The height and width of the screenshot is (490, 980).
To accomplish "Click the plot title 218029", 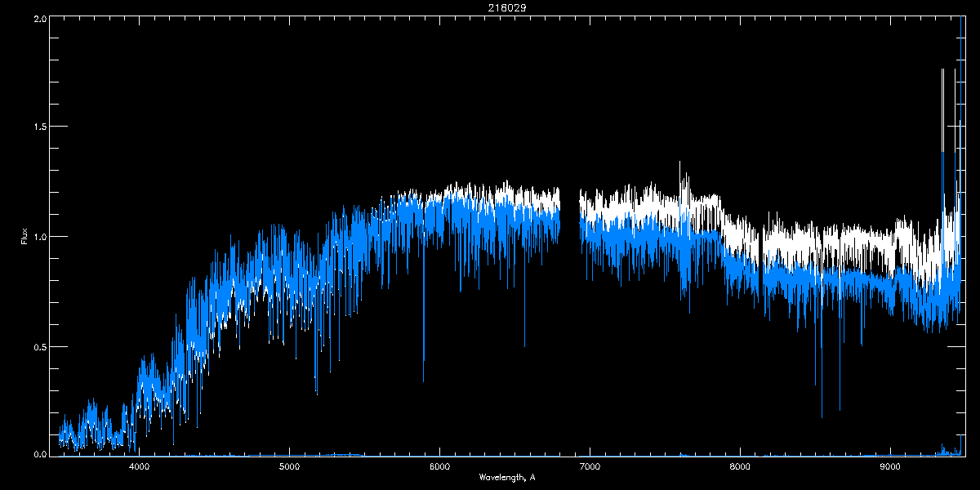I will (490, 7).
